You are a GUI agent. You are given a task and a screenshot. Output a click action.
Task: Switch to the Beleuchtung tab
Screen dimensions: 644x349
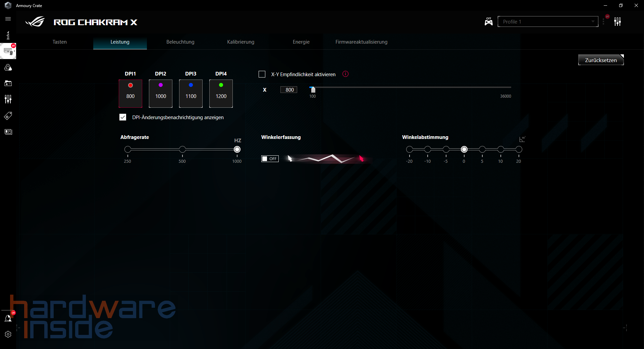(180, 42)
